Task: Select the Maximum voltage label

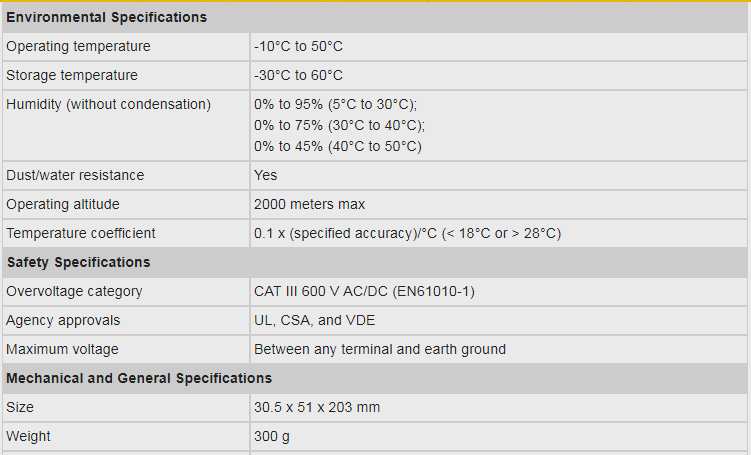Action: [62, 349]
